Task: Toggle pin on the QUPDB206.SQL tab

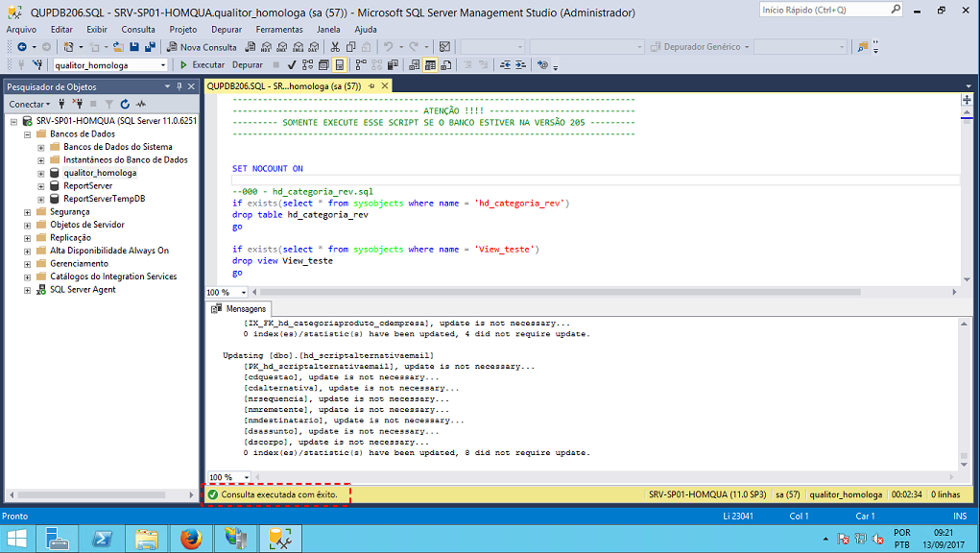Action: (371, 86)
